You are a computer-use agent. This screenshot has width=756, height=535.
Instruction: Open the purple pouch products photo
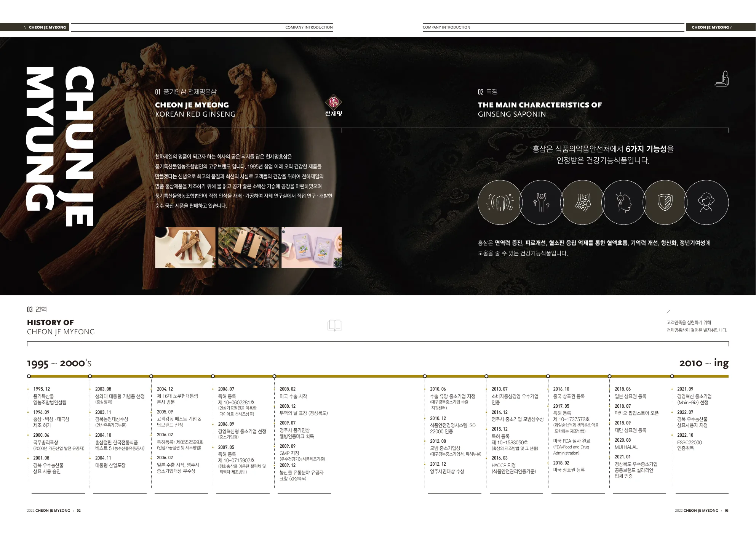pyautogui.click(x=312, y=247)
